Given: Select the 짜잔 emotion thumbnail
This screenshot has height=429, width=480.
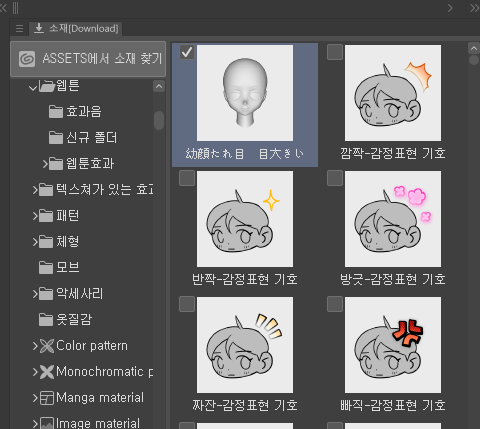Looking at the screenshot, I should click(245, 345).
